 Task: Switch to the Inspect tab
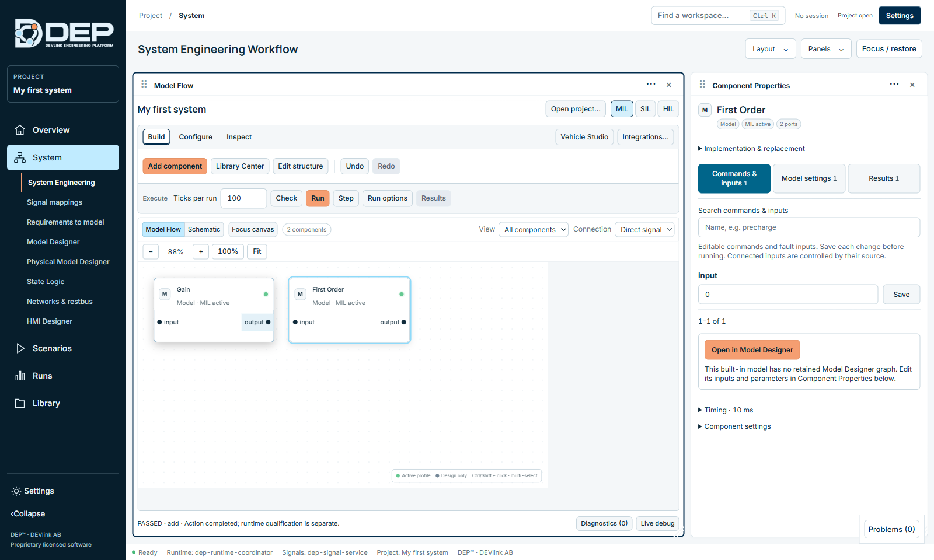[239, 137]
